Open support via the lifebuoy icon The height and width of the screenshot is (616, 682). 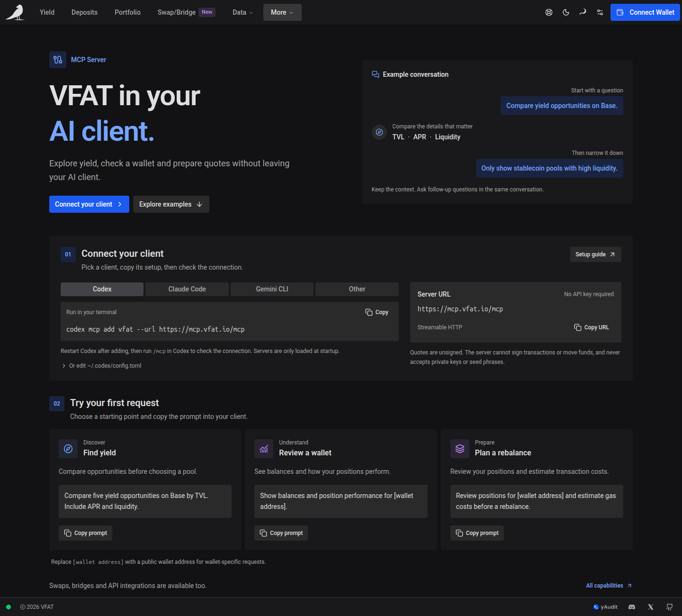tap(549, 12)
